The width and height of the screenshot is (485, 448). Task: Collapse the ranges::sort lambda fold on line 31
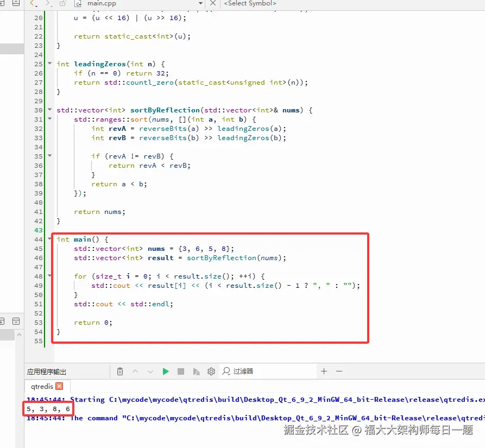click(50, 119)
